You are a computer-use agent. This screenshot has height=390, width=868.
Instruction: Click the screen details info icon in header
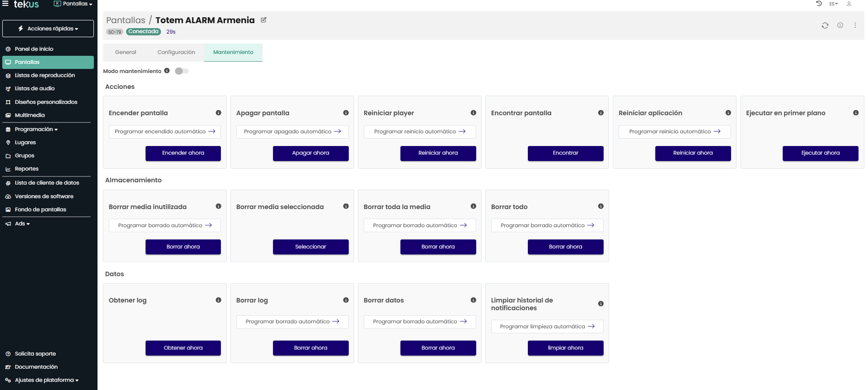[840, 25]
